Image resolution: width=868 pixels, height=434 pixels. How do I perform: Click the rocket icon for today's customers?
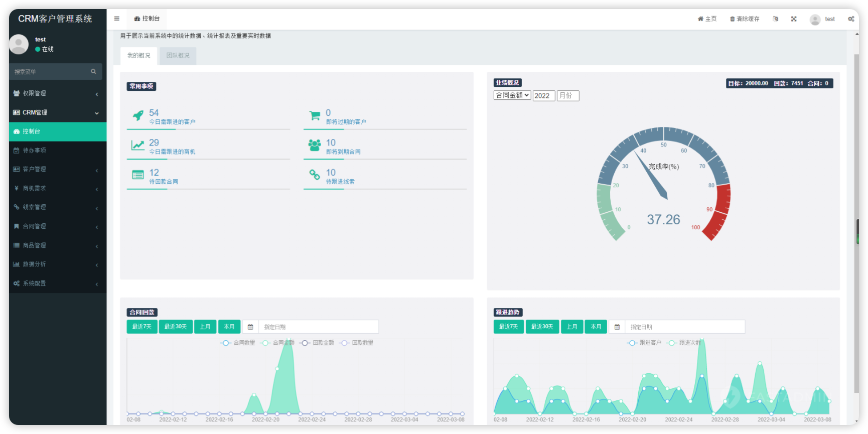138,116
